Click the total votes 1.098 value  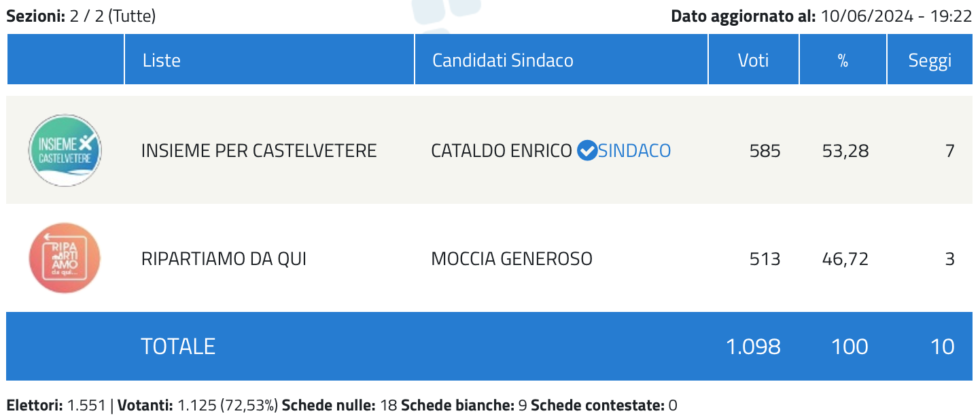tap(753, 347)
